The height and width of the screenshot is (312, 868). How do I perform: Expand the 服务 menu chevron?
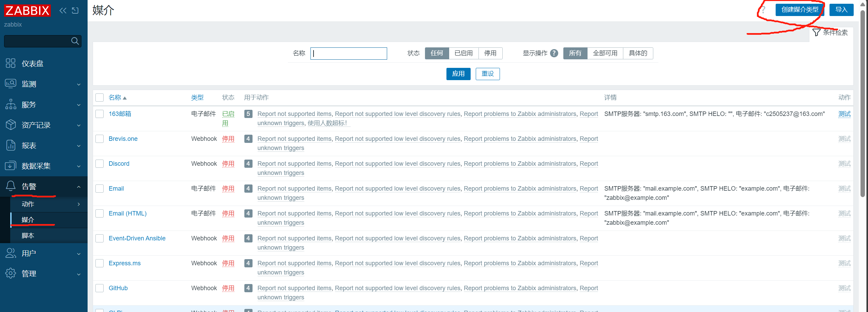point(79,105)
